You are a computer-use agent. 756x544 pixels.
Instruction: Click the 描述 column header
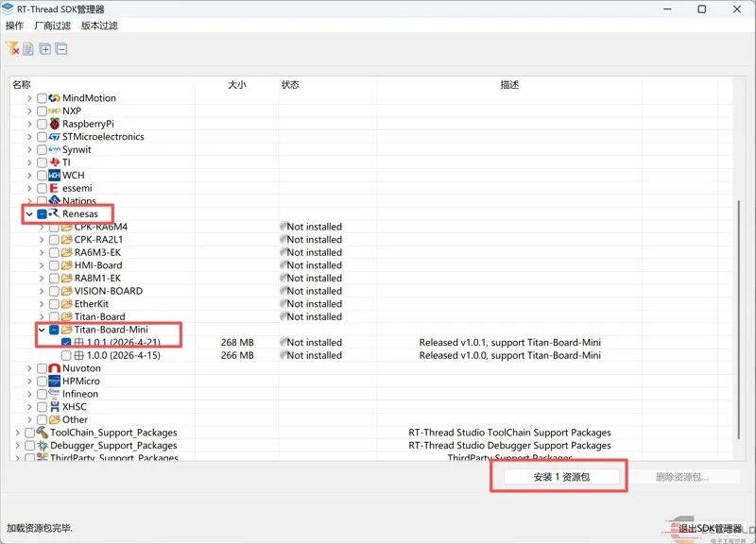click(509, 85)
